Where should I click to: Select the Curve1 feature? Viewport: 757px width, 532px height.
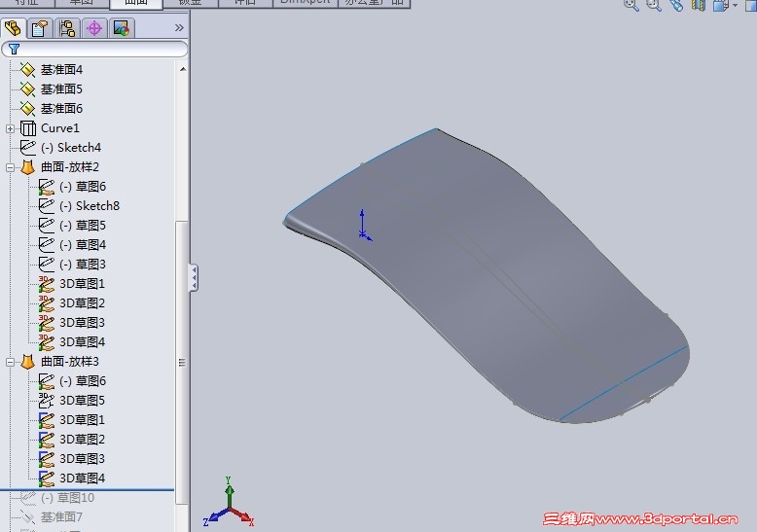(59, 128)
